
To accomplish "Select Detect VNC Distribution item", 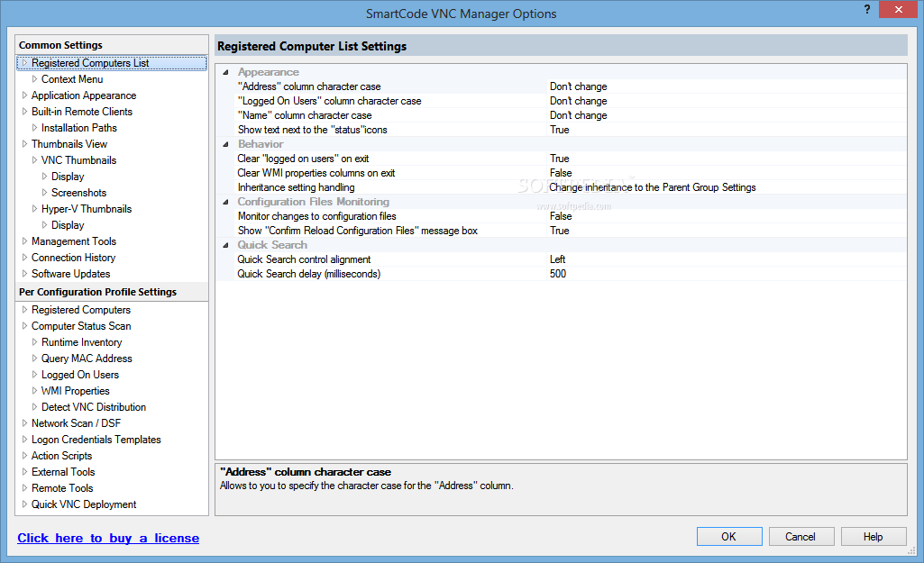I will [x=94, y=407].
